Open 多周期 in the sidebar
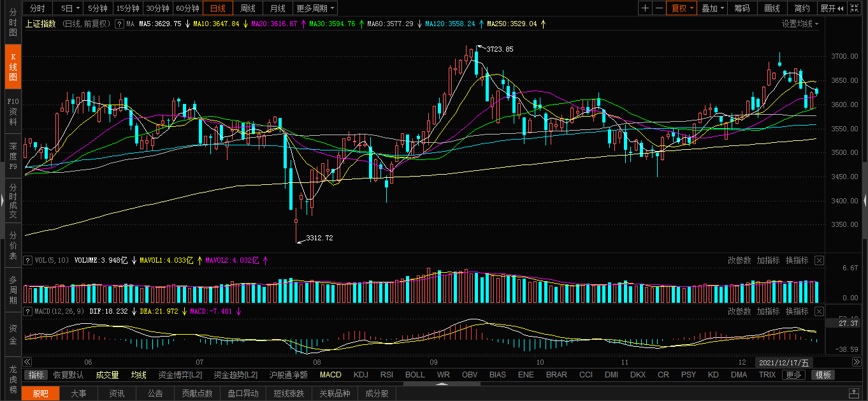868x401 pixels. point(13,289)
